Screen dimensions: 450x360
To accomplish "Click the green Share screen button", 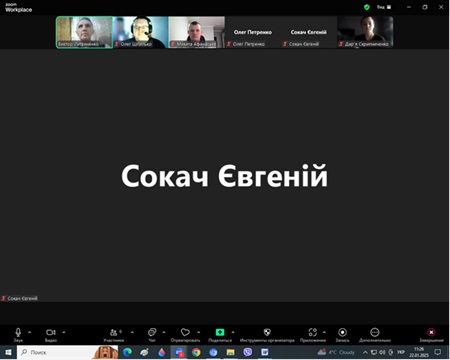I will [220, 335].
